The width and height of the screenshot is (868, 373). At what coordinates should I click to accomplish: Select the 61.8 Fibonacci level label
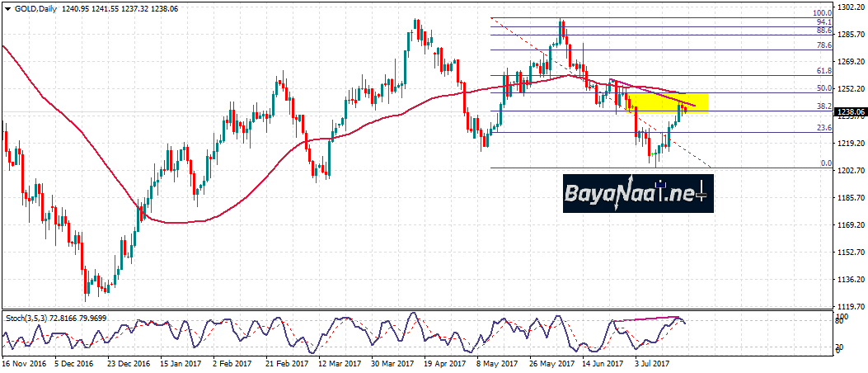point(823,72)
